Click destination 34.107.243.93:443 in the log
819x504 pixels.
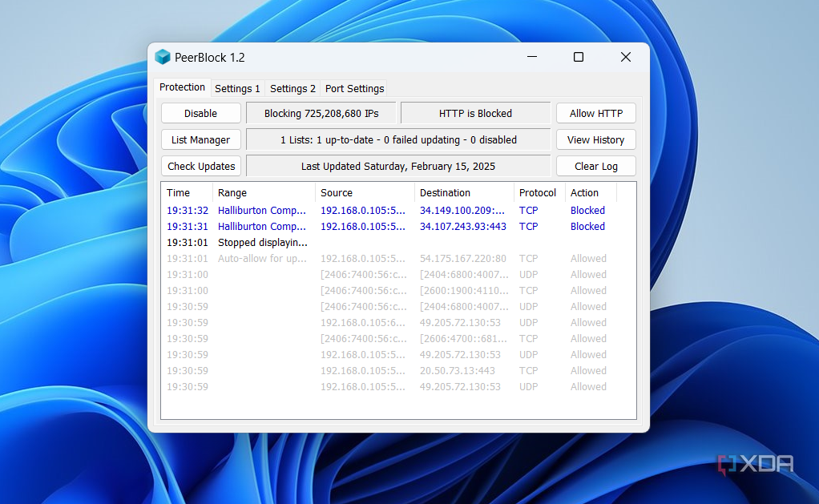(462, 227)
